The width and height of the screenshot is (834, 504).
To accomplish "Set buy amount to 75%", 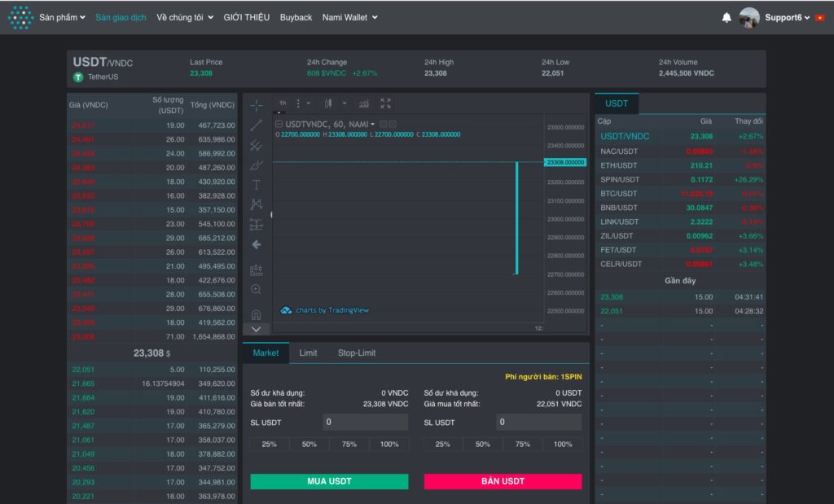I will 349,445.
